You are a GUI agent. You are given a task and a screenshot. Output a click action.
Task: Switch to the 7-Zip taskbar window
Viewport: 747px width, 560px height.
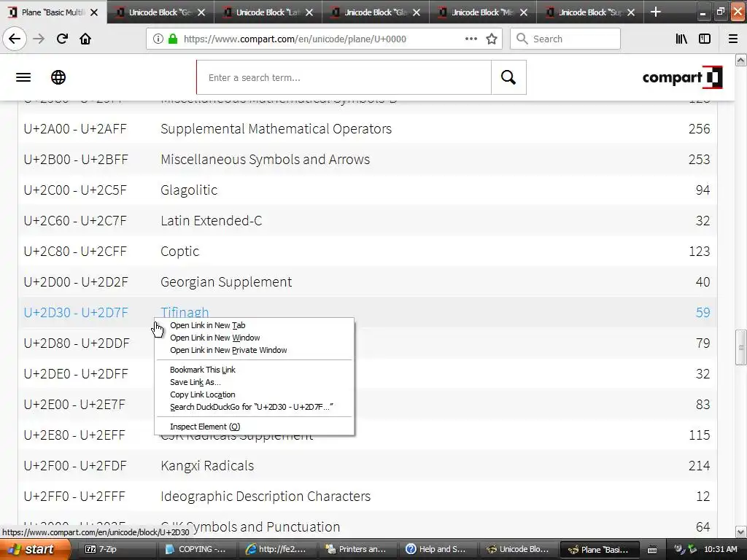click(116, 549)
